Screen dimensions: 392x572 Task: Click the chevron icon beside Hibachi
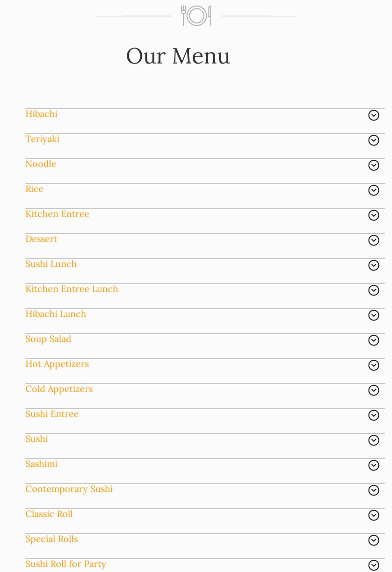374,115
